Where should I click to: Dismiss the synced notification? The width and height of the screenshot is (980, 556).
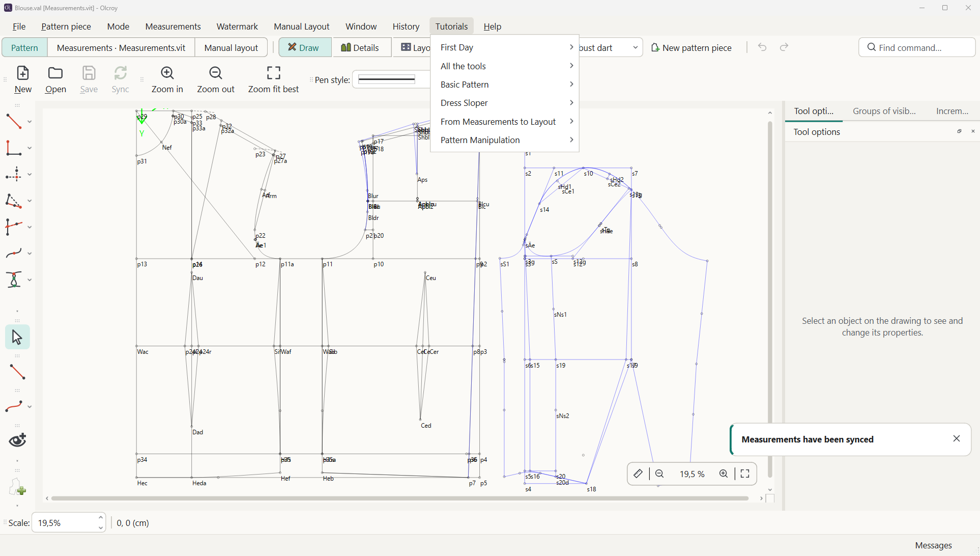point(957,439)
